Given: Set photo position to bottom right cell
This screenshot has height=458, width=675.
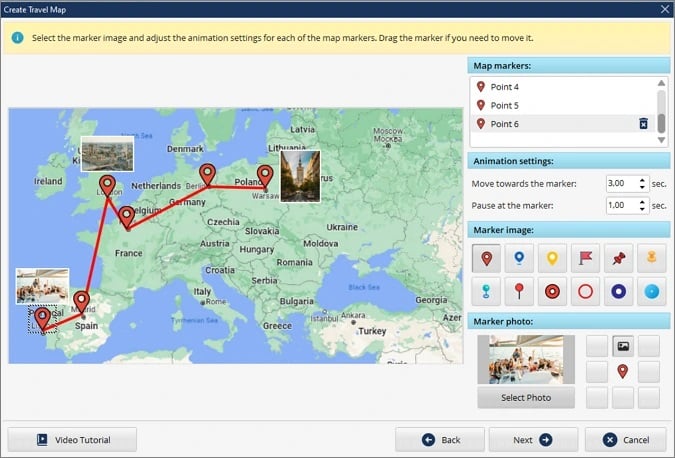Looking at the screenshot, I should pos(649,397).
